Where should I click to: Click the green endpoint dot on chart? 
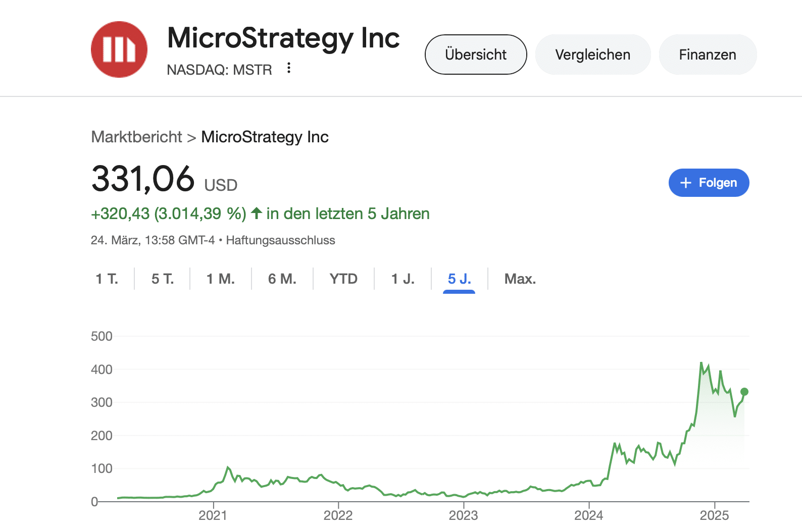pyautogui.click(x=744, y=392)
